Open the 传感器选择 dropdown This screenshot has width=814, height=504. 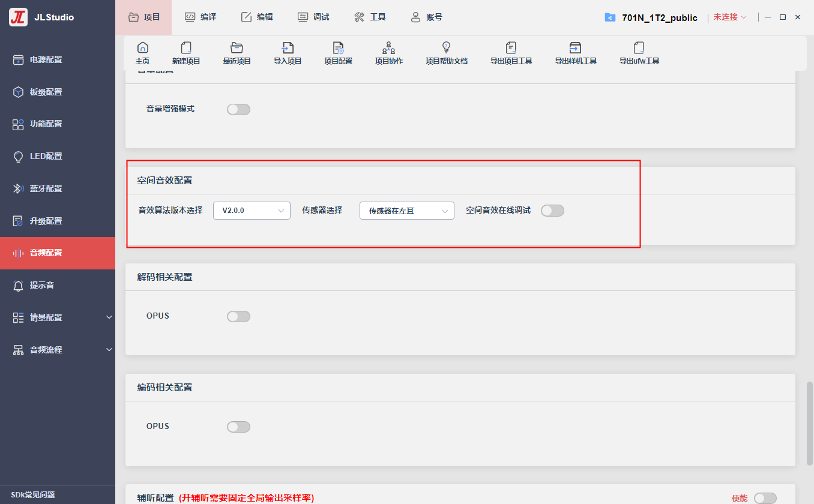pos(407,211)
